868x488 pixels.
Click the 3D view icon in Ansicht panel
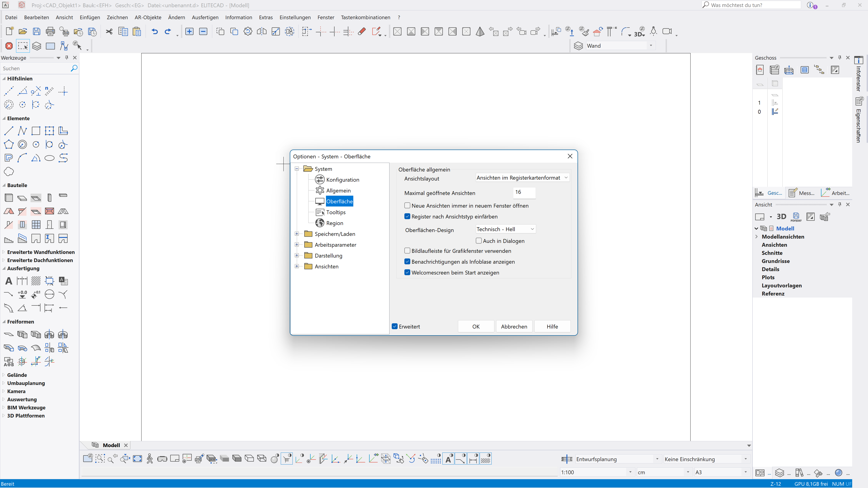pyautogui.click(x=781, y=217)
